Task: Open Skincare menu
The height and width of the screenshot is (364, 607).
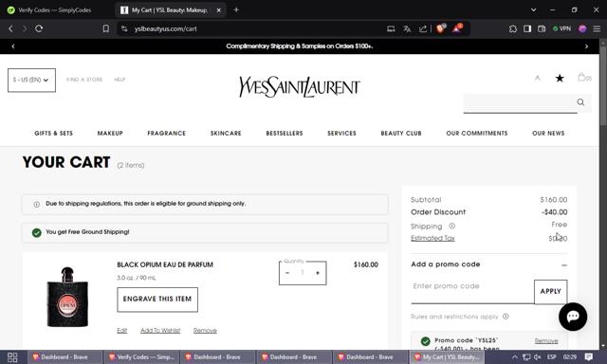Action: click(226, 133)
